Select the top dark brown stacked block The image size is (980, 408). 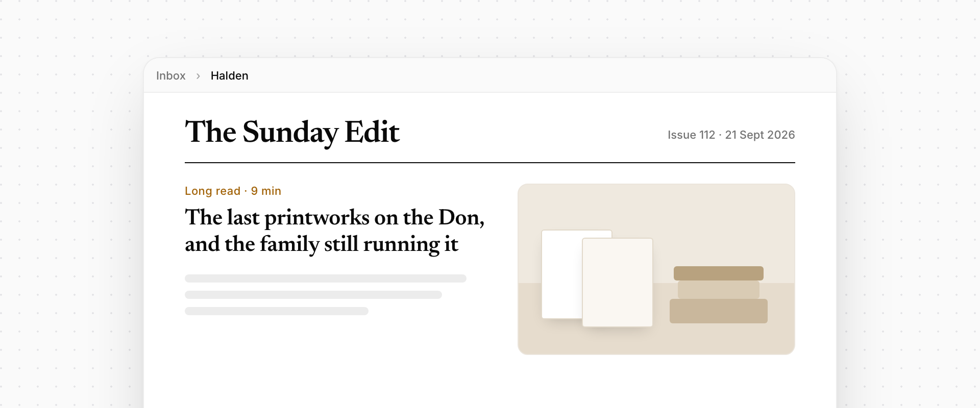pyautogui.click(x=719, y=273)
